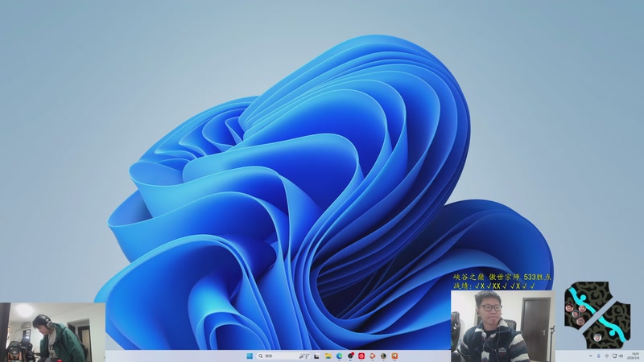Open Task View on the taskbar

(x=316, y=356)
